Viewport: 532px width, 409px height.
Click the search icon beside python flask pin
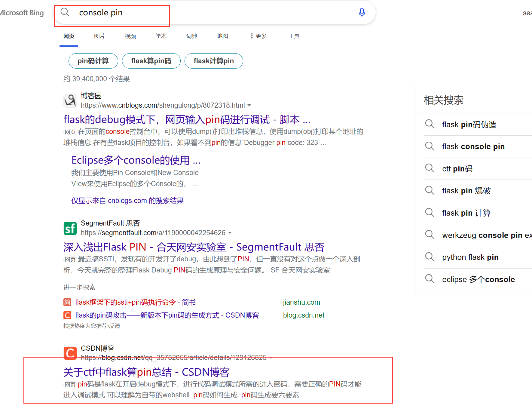[x=430, y=257]
